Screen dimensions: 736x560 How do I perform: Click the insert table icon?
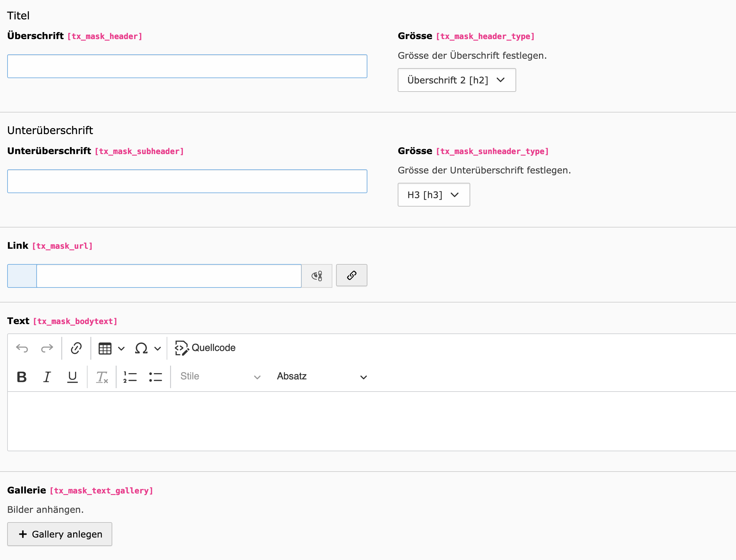(x=105, y=348)
